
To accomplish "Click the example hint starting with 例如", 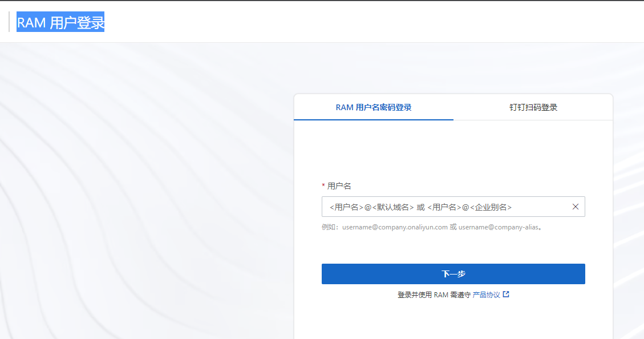I will (x=432, y=227).
